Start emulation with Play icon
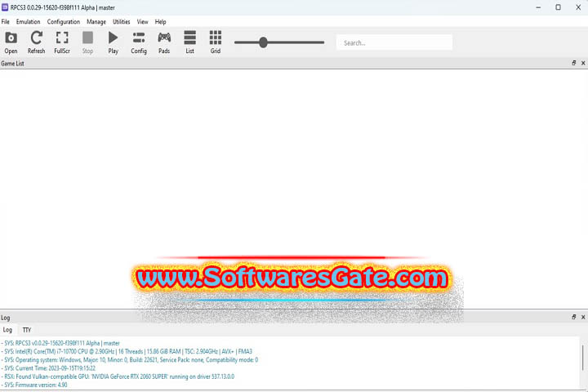 click(113, 42)
